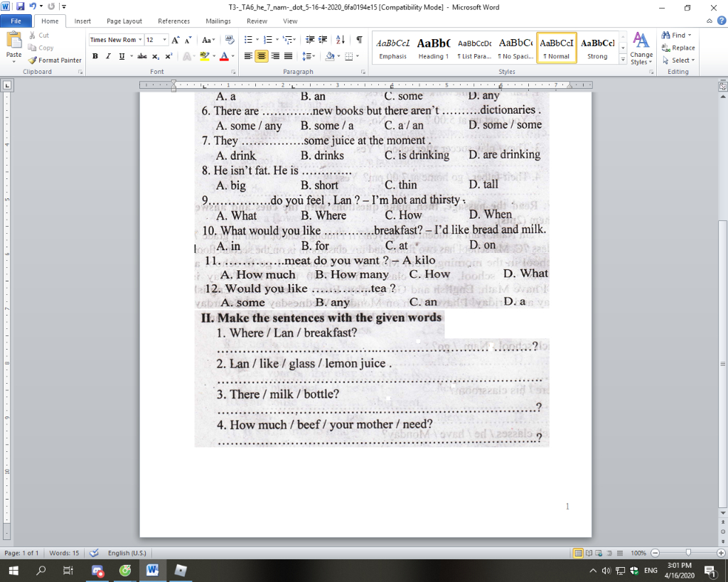Click the zoom slider handle
728x582 pixels.
point(688,553)
